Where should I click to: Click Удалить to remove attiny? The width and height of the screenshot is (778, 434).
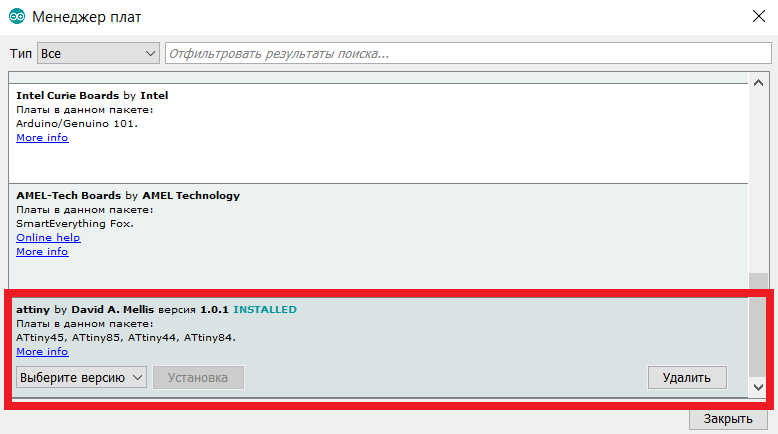(687, 377)
